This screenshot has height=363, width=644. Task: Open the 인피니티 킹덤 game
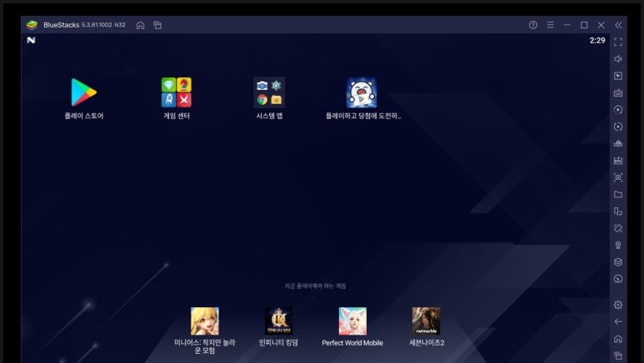pos(278,321)
